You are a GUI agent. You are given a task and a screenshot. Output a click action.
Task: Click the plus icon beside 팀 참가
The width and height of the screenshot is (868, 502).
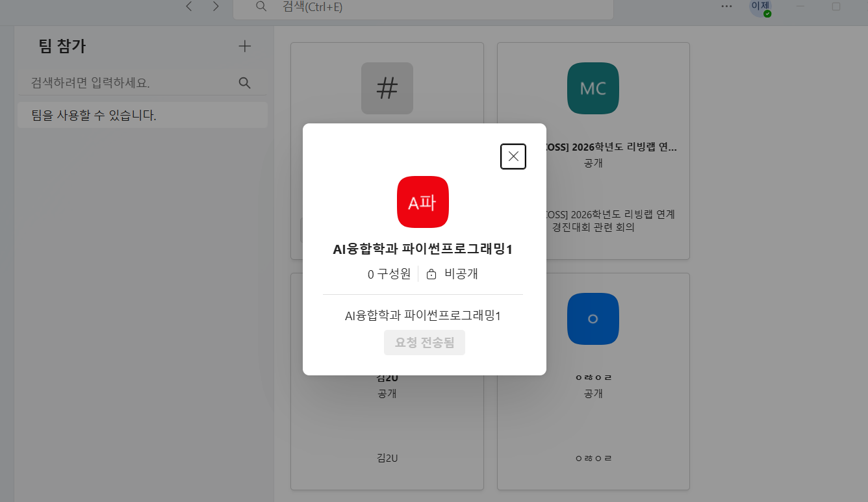244,46
